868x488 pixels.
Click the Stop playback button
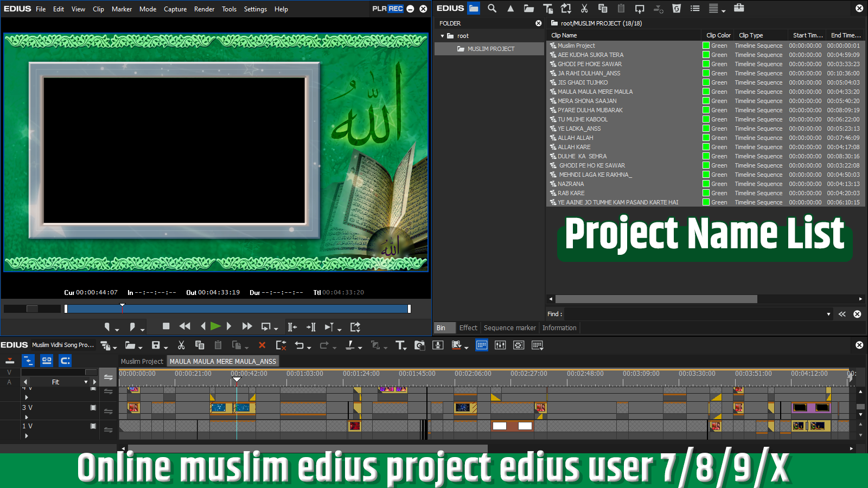[x=166, y=326]
